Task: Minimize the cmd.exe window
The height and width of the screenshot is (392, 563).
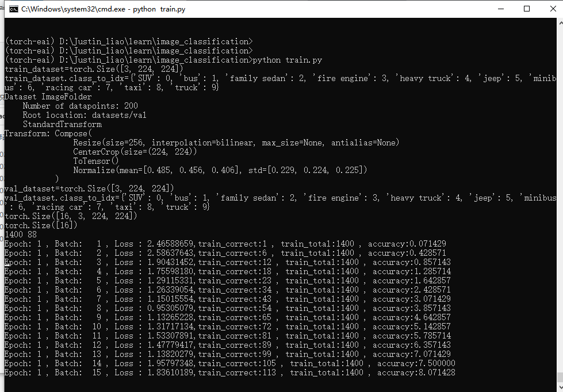Action: (500, 9)
